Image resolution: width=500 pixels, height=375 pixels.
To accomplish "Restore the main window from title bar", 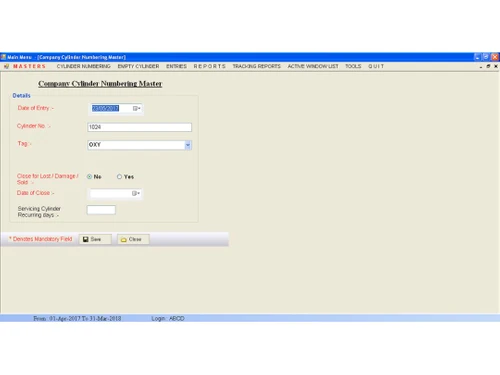I will 486,57.
